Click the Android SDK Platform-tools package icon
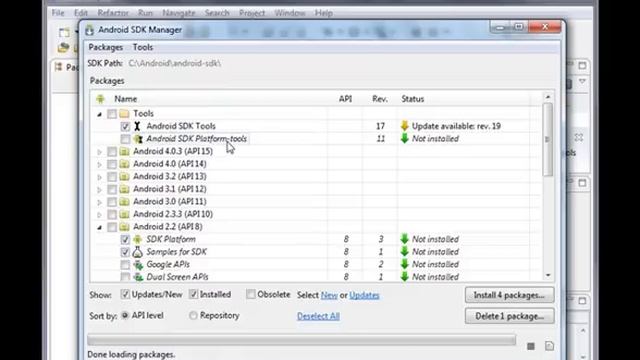 [x=138, y=139]
